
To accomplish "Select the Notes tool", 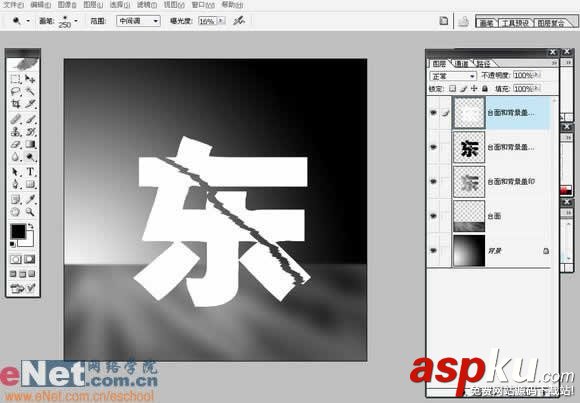I will click(16, 199).
